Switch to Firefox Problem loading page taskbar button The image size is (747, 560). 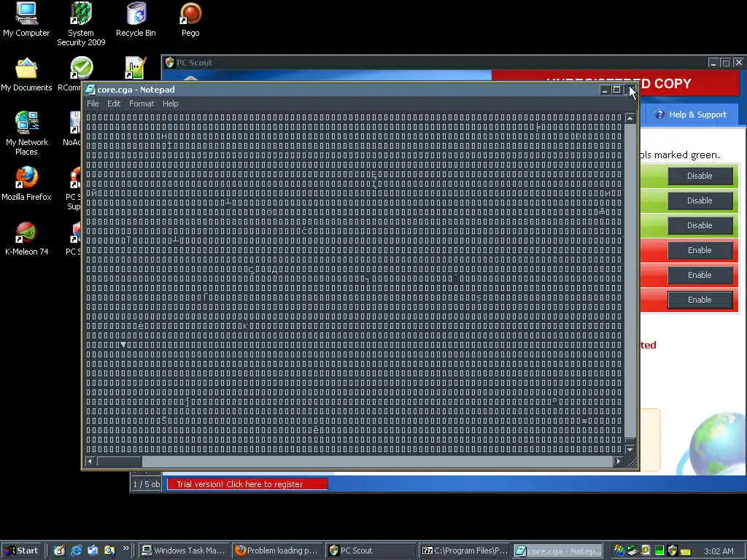[x=277, y=551]
